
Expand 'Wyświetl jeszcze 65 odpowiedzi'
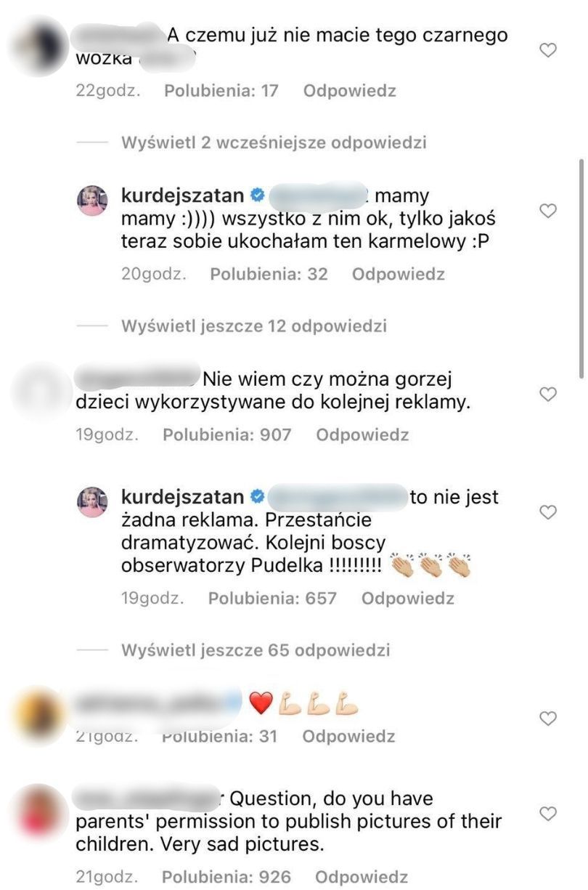pos(256,650)
